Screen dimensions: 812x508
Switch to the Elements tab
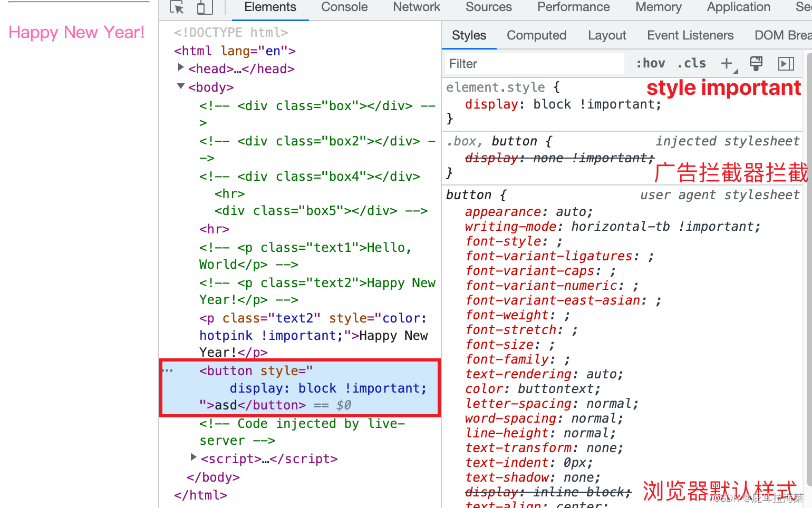pos(270,7)
